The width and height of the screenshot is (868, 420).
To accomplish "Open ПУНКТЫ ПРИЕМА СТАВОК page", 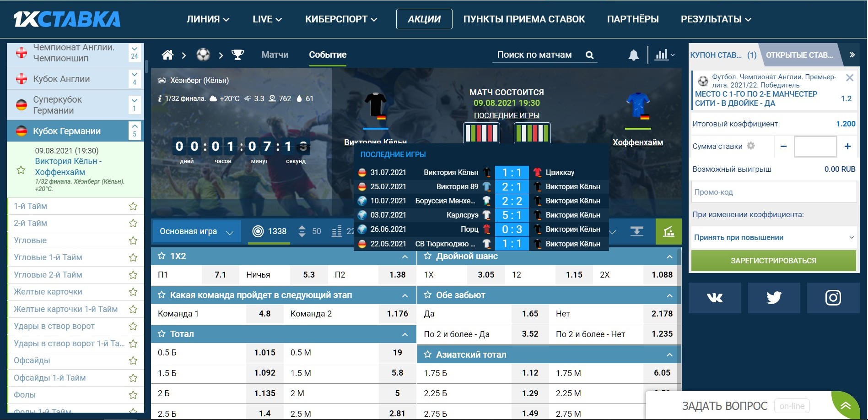I will coord(524,19).
